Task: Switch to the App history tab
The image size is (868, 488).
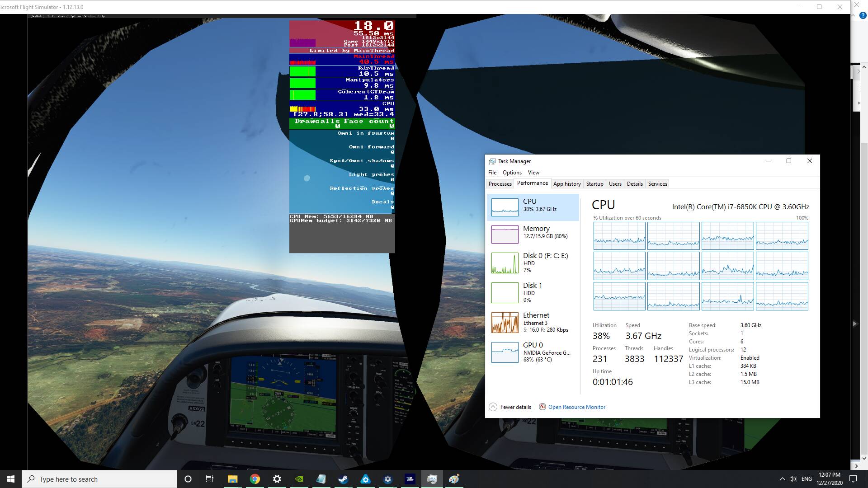Action: (x=567, y=184)
